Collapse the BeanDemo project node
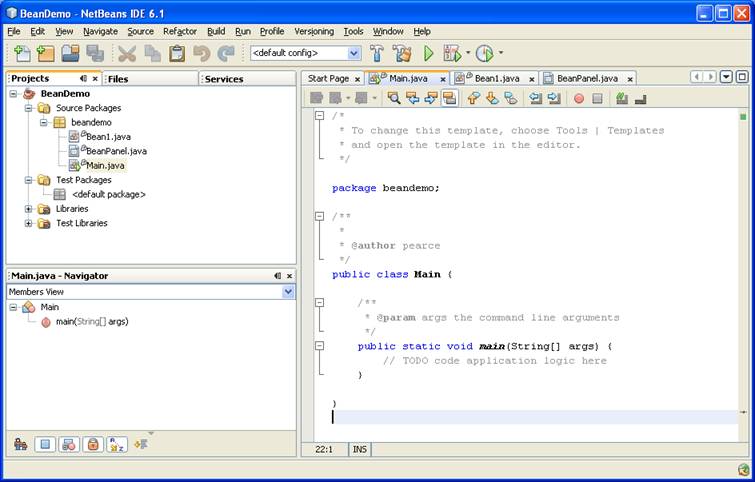The image size is (755, 482). point(13,93)
